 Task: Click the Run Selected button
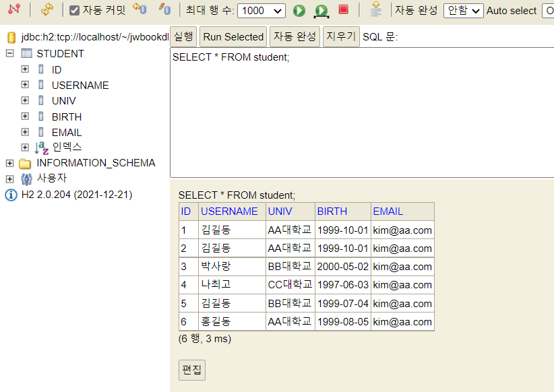233,37
